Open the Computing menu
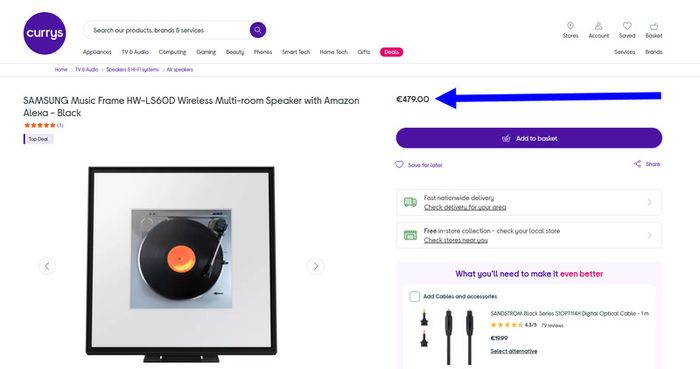Screen dimensions: 700x369 (x=172, y=52)
